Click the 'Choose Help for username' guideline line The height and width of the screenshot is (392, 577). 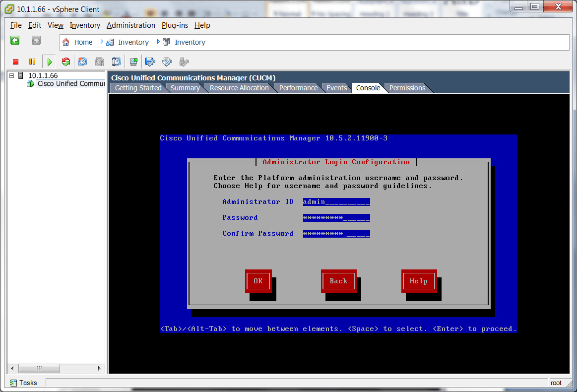(x=322, y=186)
